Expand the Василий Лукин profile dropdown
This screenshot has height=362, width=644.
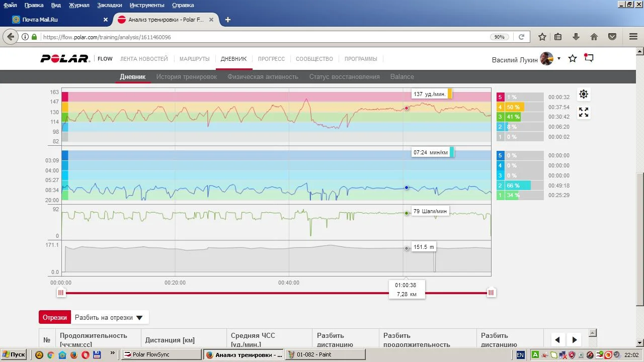coord(558,59)
